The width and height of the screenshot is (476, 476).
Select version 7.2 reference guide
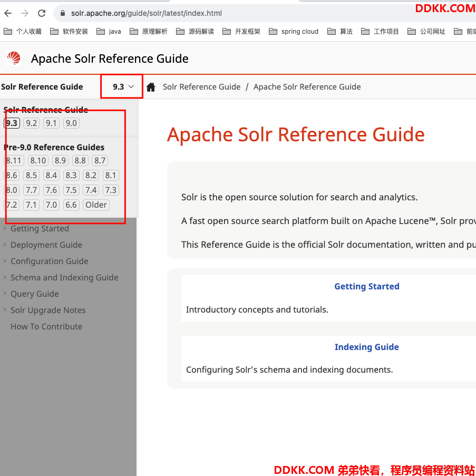coord(12,205)
